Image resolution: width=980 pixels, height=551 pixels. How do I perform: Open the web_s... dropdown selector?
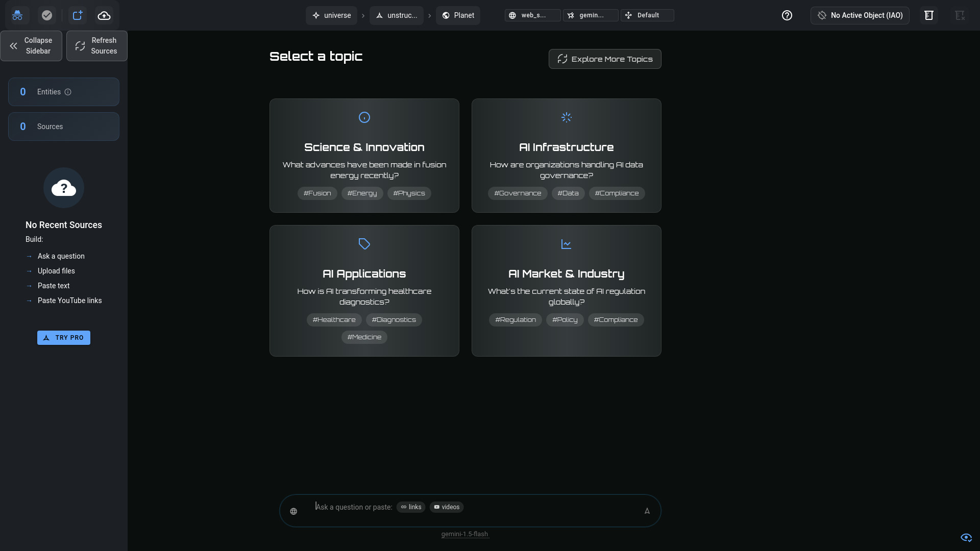[x=532, y=15]
